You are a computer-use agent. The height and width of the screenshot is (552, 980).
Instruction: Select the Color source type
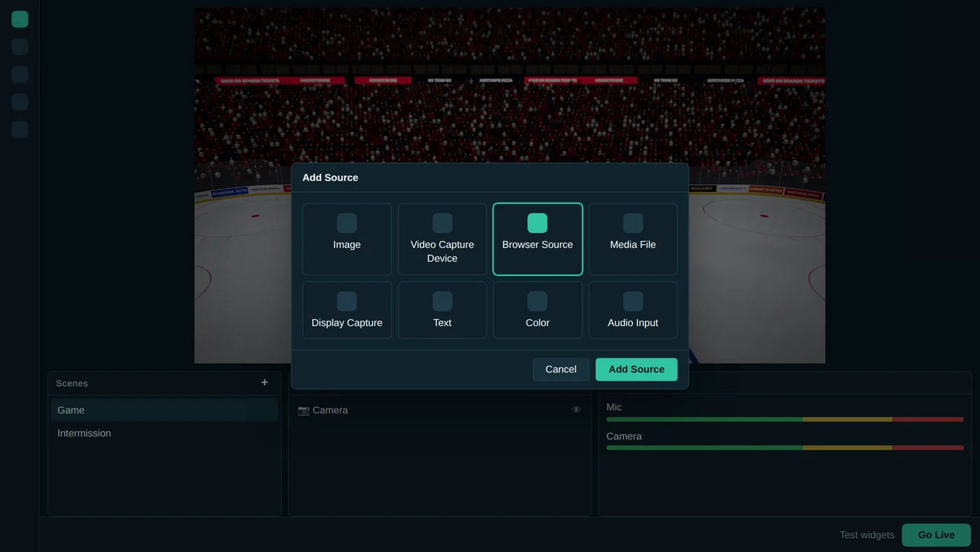tap(538, 310)
